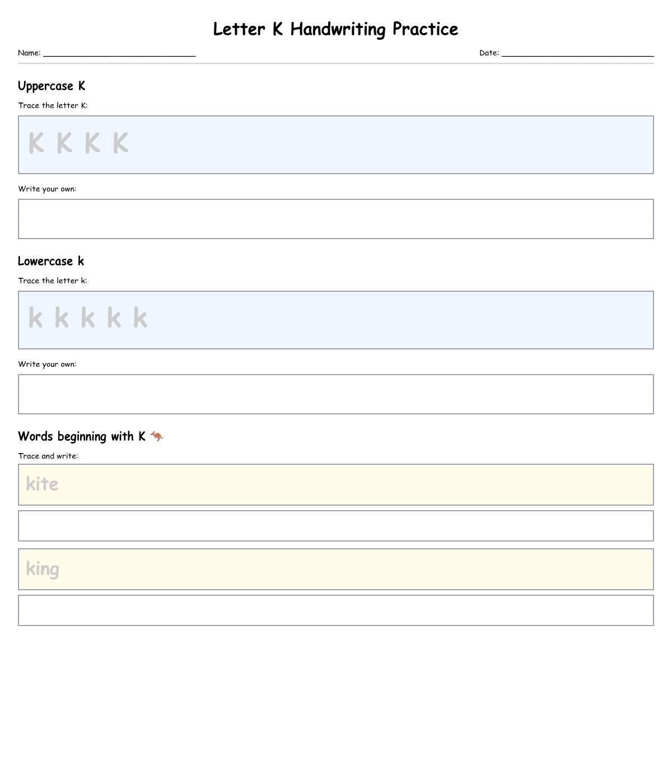
Task: Select the "Uppercase K" section heading
Action: point(52,86)
